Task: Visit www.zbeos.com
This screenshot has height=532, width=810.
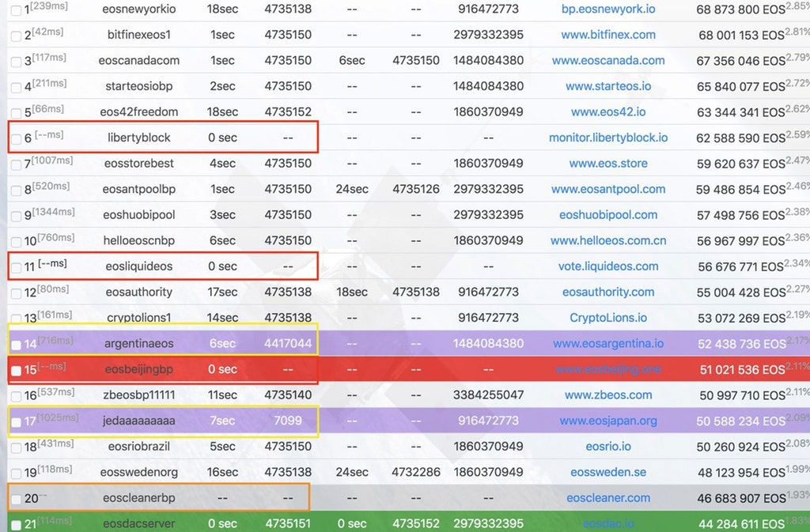Action: (x=608, y=395)
